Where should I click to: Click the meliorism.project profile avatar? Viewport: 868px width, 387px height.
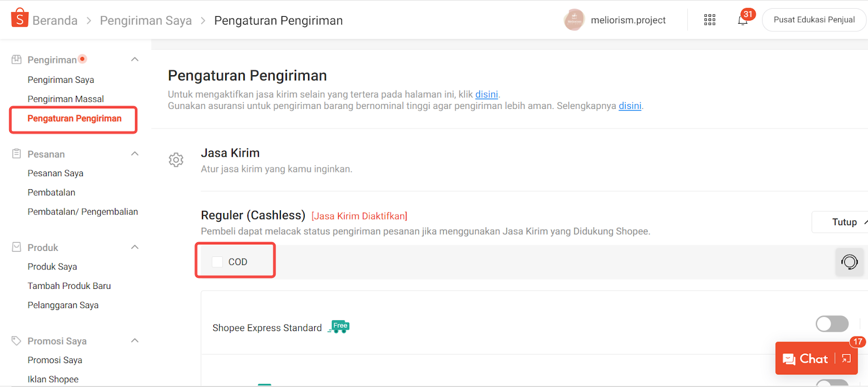(x=574, y=20)
